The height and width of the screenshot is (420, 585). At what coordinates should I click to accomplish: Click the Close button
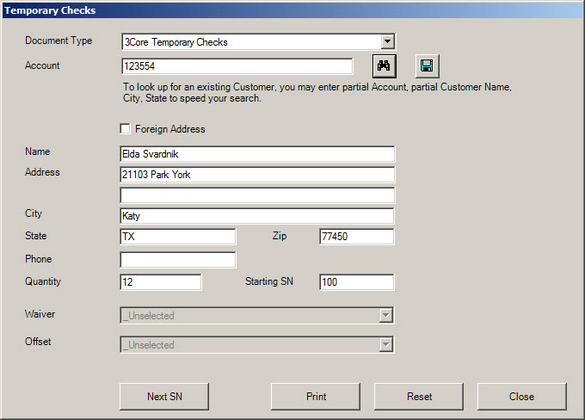point(522,397)
